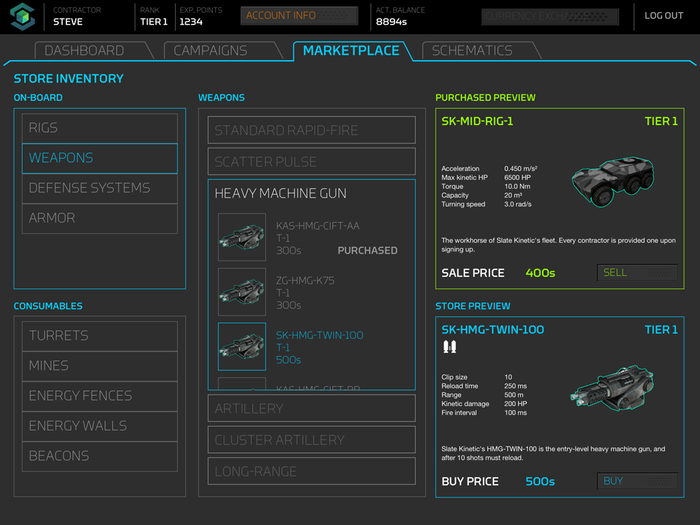The height and width of the screenshot is (525, 700).
Task: Select the ZG-HMG-K75 weapon thumbnail
Action: [x=242, y=292]
